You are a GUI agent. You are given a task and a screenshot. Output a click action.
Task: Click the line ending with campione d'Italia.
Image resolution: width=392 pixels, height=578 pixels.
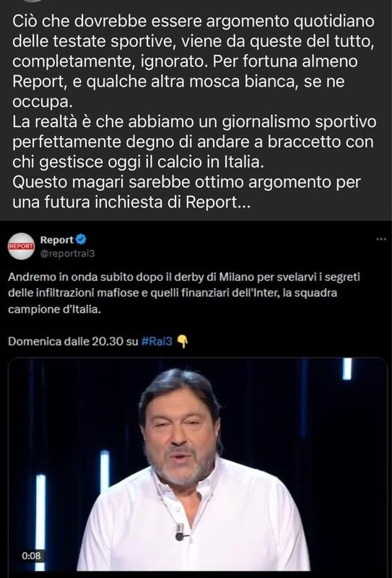(x=55, y=310)
